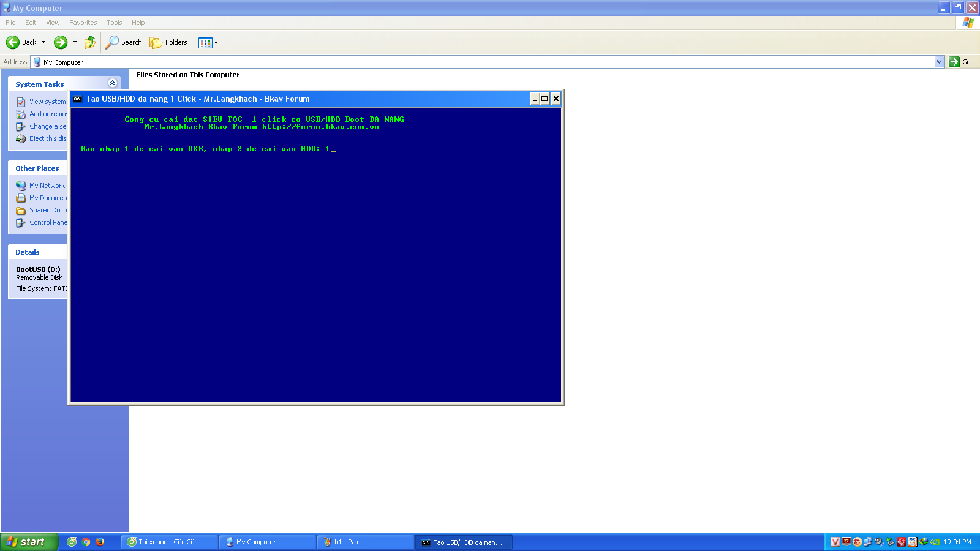
Task: Click the green Forward arrow button
Action: [61, 42]
